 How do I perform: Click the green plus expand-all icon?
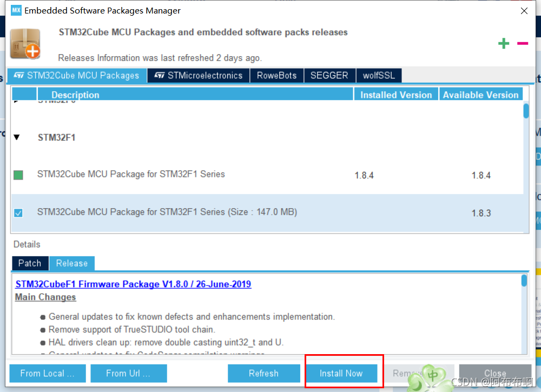pyautogui.click(x=503, y=43)
